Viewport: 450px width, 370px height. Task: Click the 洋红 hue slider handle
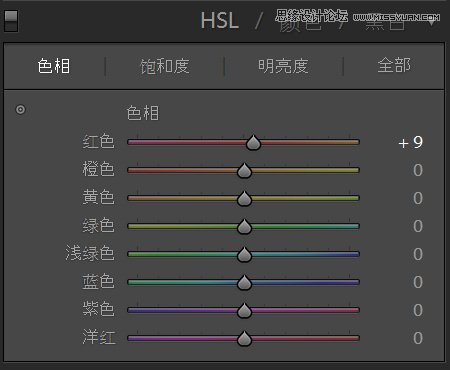(x=244, y=339)
